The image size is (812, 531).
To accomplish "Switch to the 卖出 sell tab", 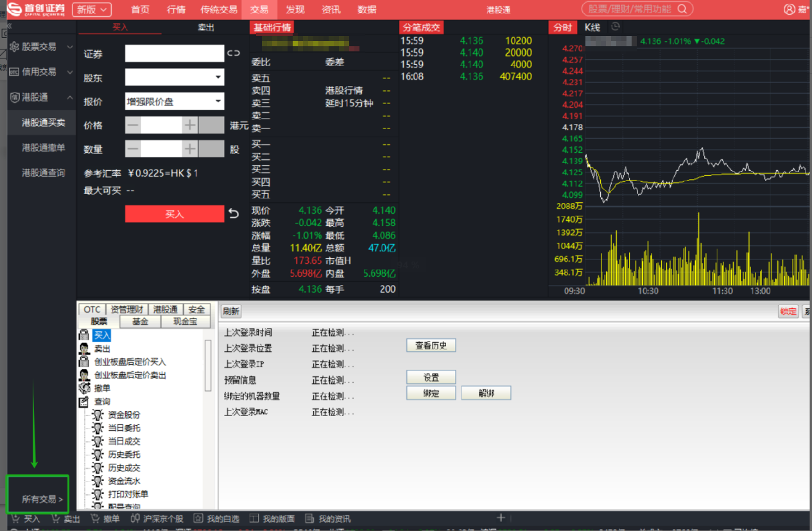I will pos(205,28).
